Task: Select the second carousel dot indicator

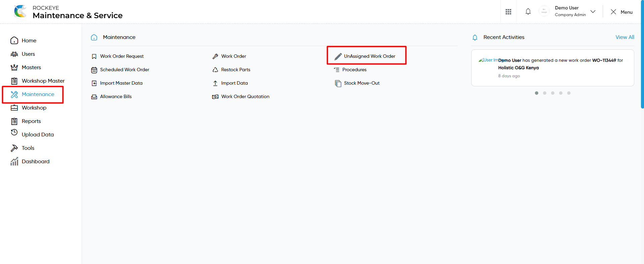Action: (545, 93)
